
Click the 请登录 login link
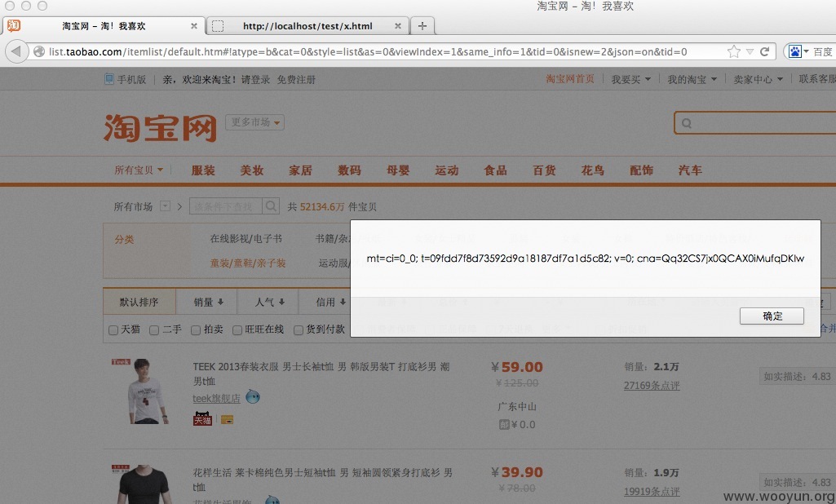pos(255,79)
